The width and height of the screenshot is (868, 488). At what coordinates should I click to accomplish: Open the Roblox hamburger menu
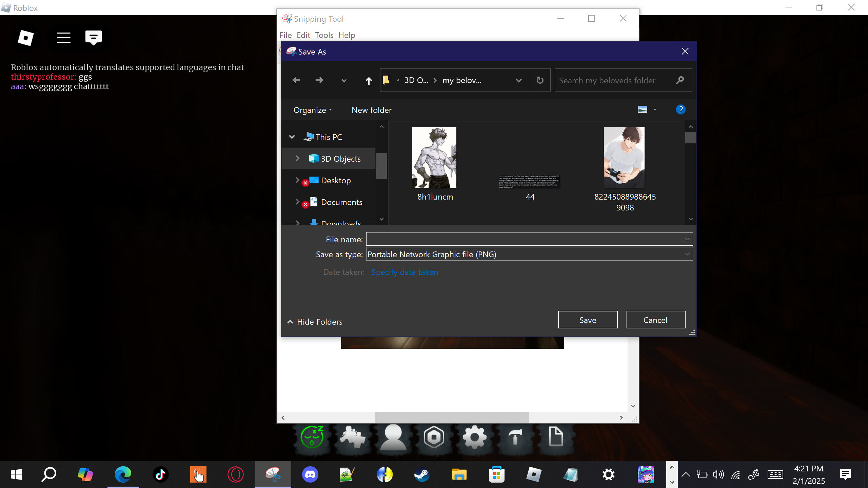pyautogui.click(x=63, y=38)
